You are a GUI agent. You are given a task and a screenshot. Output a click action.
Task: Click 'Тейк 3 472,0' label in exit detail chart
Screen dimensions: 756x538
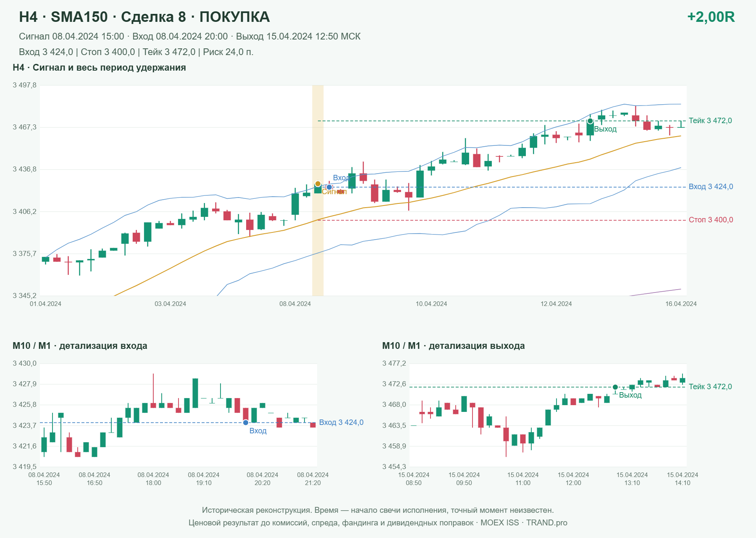click(x=710, y=387)
